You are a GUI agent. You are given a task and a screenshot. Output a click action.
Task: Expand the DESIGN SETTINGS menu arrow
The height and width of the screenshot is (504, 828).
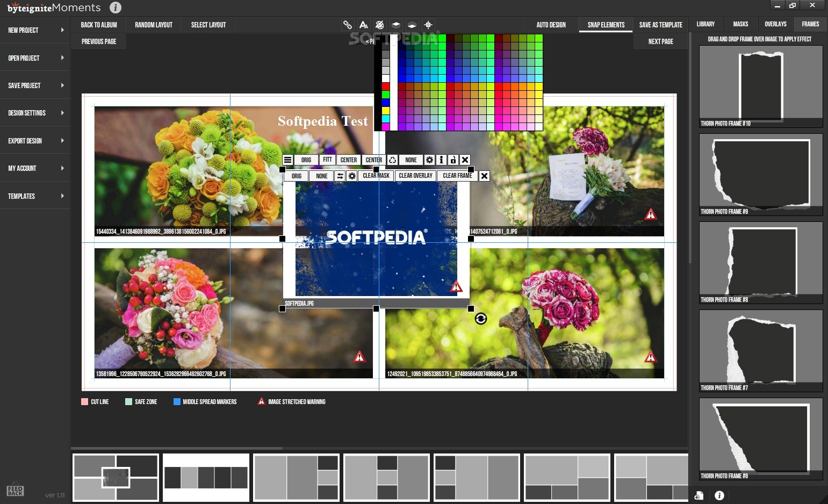62,113
